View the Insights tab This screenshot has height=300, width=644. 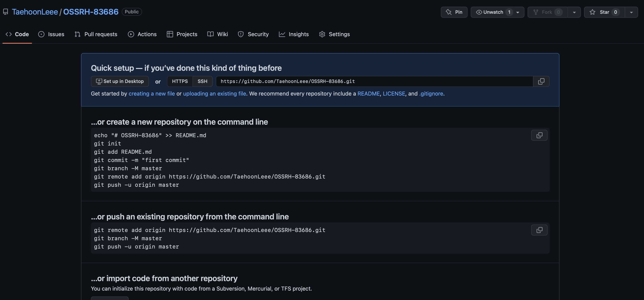pyautogui.click(x=294, y=34)
